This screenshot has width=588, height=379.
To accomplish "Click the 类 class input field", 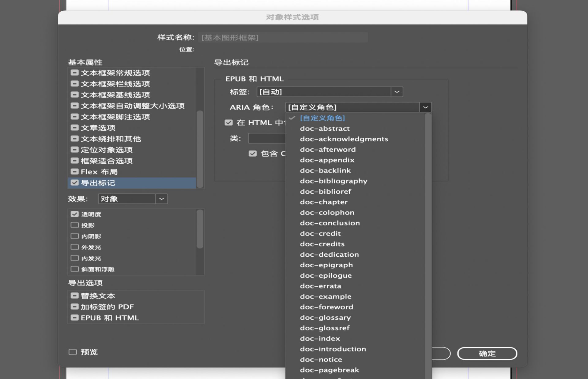I will coord(266,138).
